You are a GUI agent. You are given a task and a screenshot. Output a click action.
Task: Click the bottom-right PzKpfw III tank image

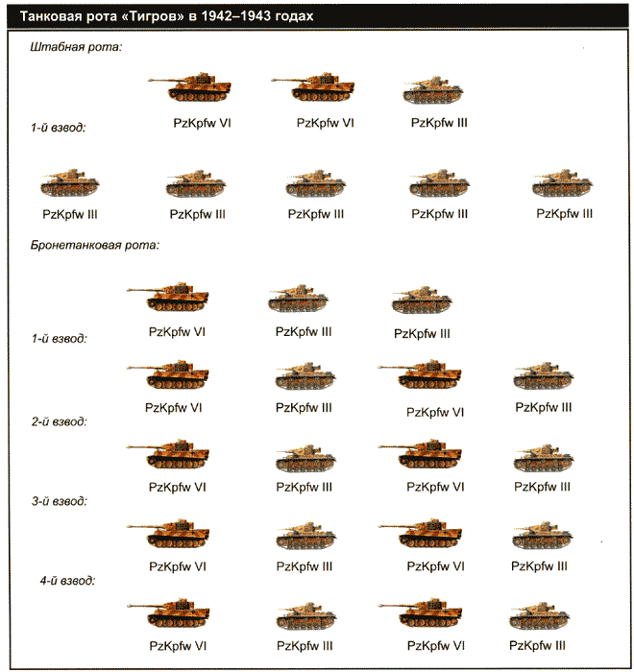coord(539,615)
